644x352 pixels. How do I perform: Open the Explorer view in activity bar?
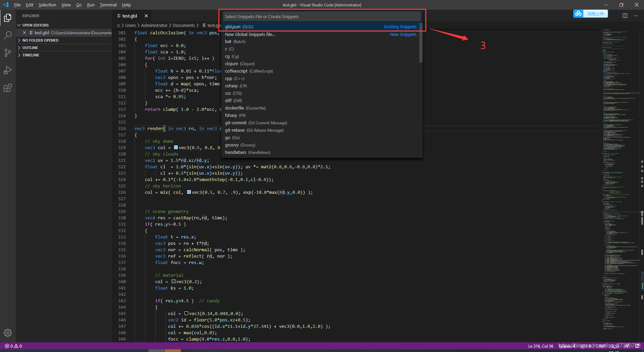[7, 17]
